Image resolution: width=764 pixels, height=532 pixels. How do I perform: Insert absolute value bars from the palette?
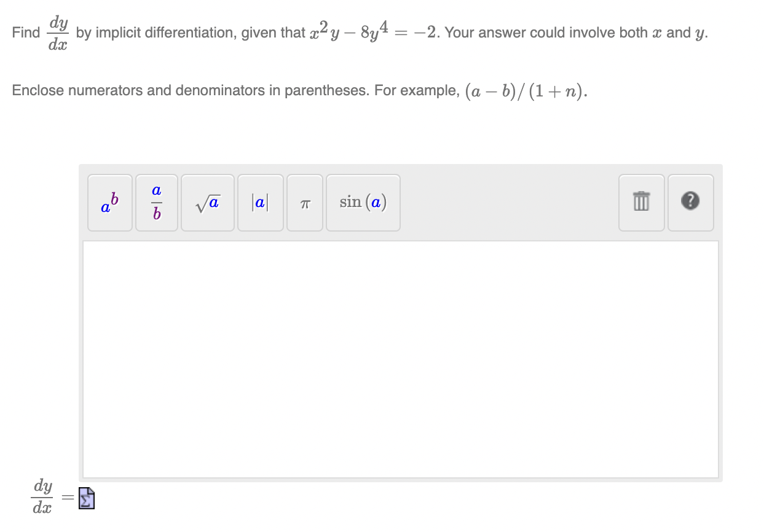(x=259, y=203)
